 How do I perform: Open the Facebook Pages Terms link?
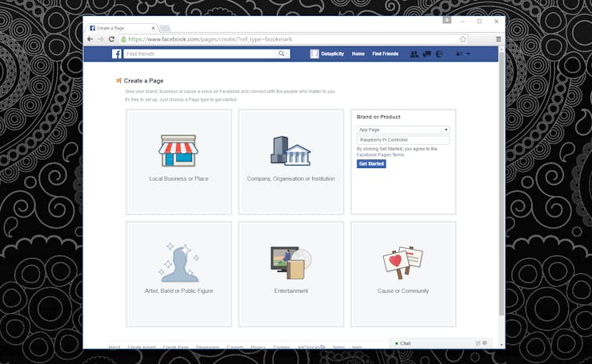pos(380,155)
